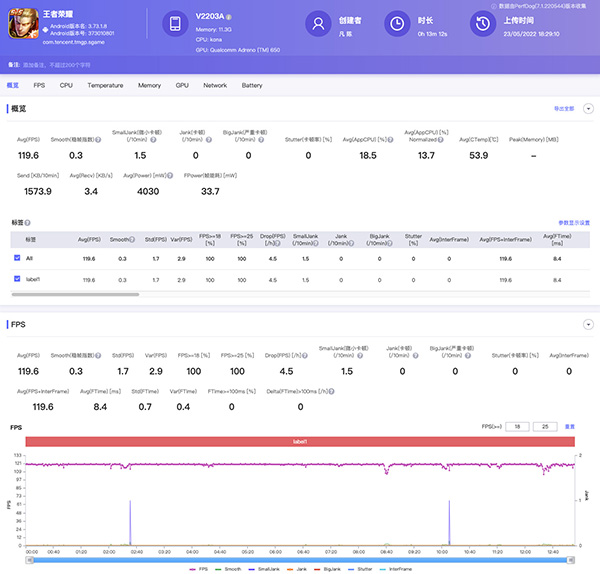
Task: Click the chart timeline range slider
Action: click(300, 558)
